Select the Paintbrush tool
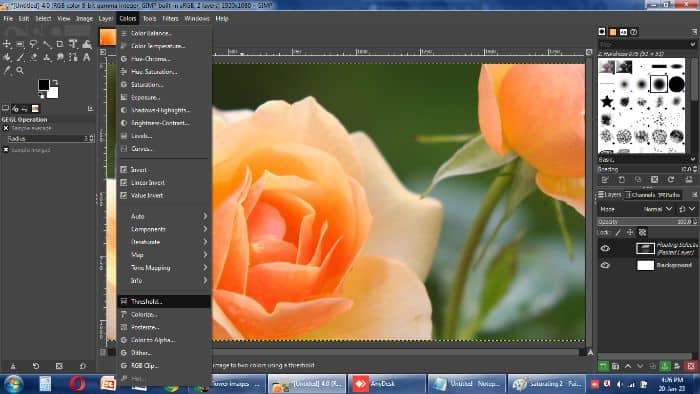Screen dimensions: 700x394 (x=20, y=58)
